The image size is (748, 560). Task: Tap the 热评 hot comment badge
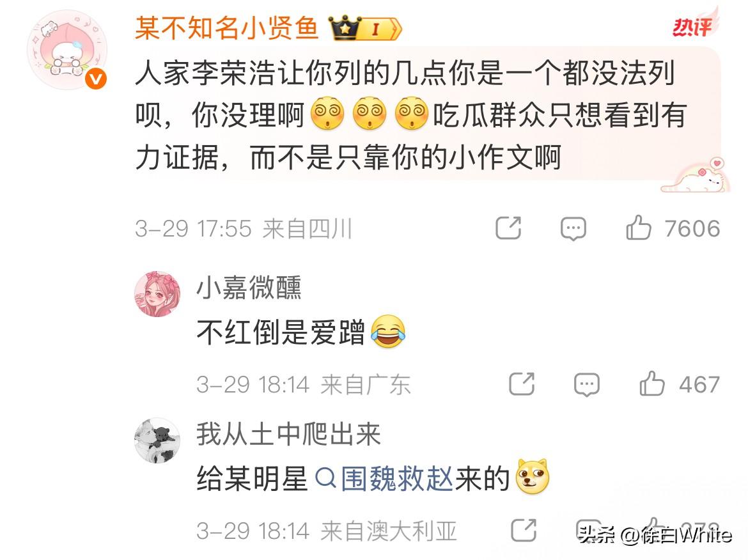click(x=692, y=26)
